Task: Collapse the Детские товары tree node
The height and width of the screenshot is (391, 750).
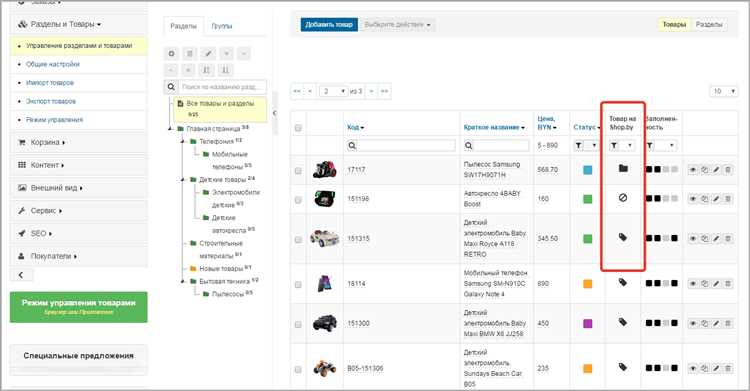Action: click(x=183, y=179)
